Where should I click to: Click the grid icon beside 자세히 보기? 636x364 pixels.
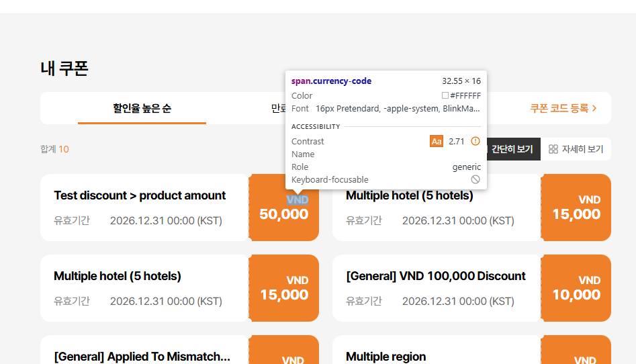(x=553, y=149)
